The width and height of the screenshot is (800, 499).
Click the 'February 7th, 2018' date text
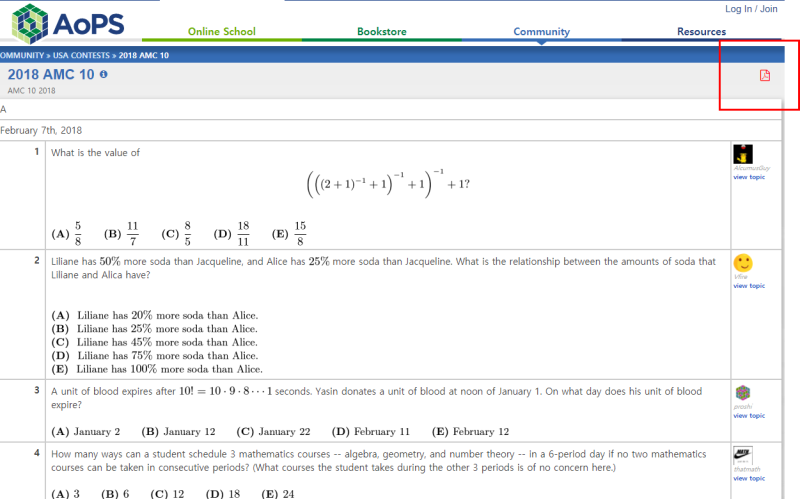click(x=41, y=131)
